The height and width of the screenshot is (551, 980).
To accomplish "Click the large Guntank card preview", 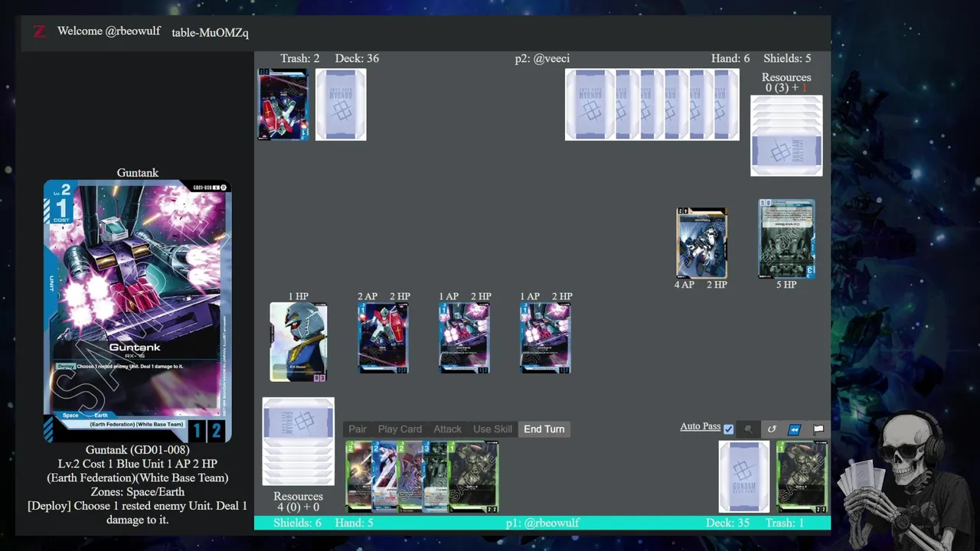I will point(138,311).
